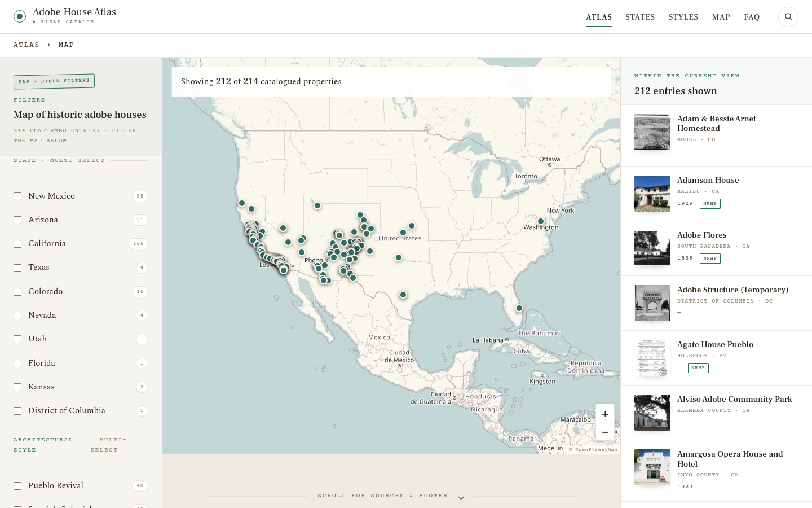
Task: Tick the Florida checkbox
Action: (17, 364)
